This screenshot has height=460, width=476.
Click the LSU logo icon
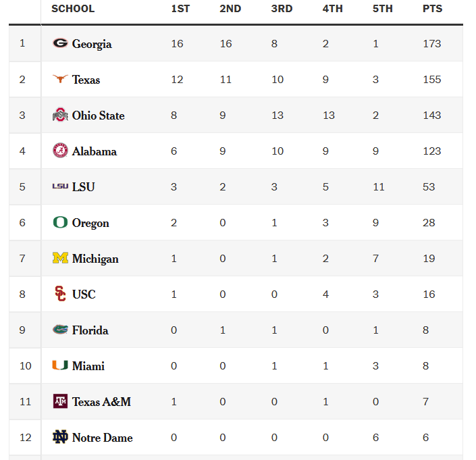(x=60, y=186)
